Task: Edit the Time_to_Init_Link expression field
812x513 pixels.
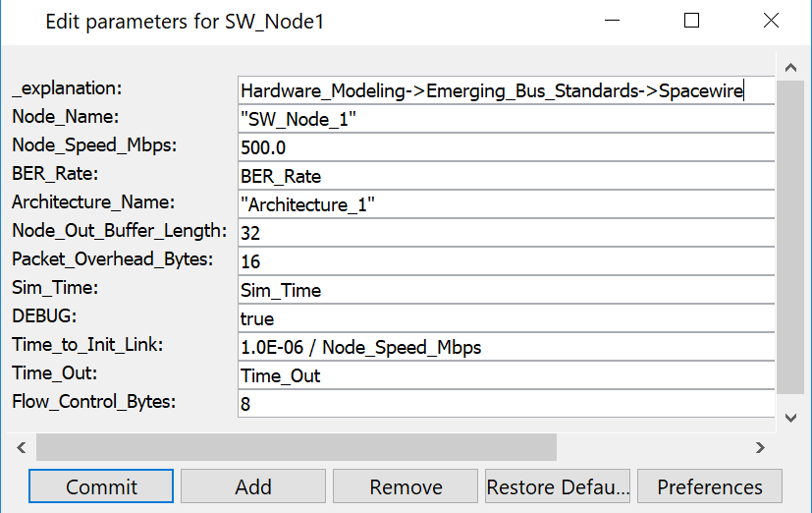Action: [506, 347]
